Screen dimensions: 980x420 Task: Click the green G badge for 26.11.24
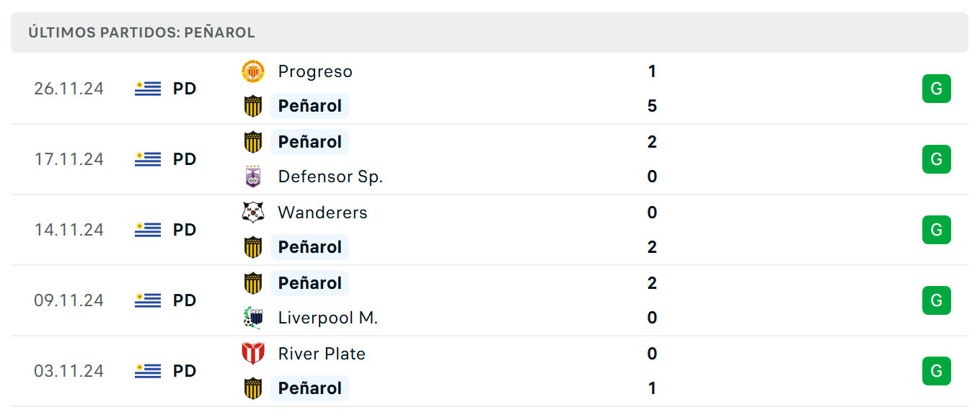coord(937,89)
